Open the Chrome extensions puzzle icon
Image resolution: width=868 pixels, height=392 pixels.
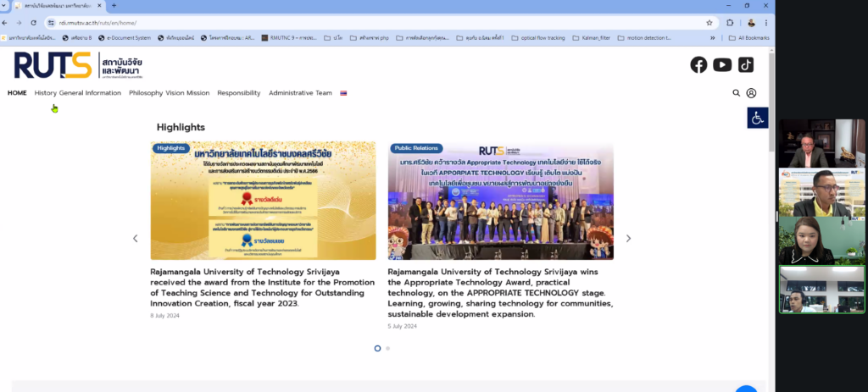click(730, 23)
